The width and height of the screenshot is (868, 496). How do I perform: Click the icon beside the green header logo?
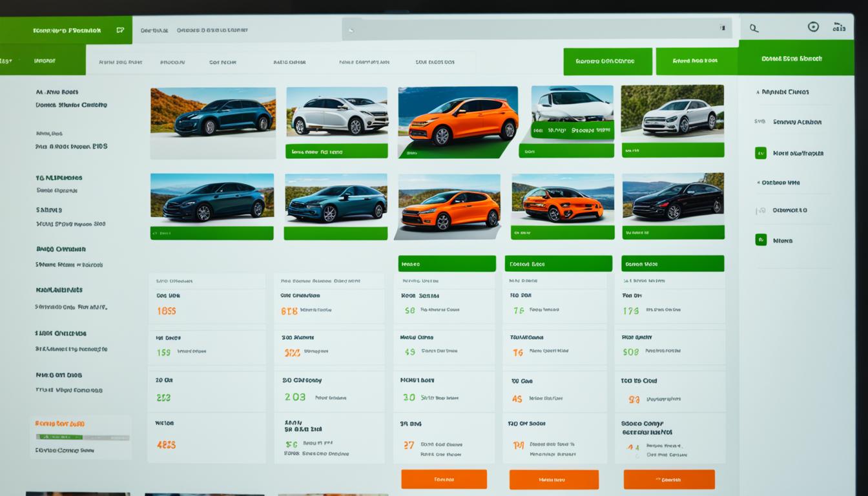120,30
